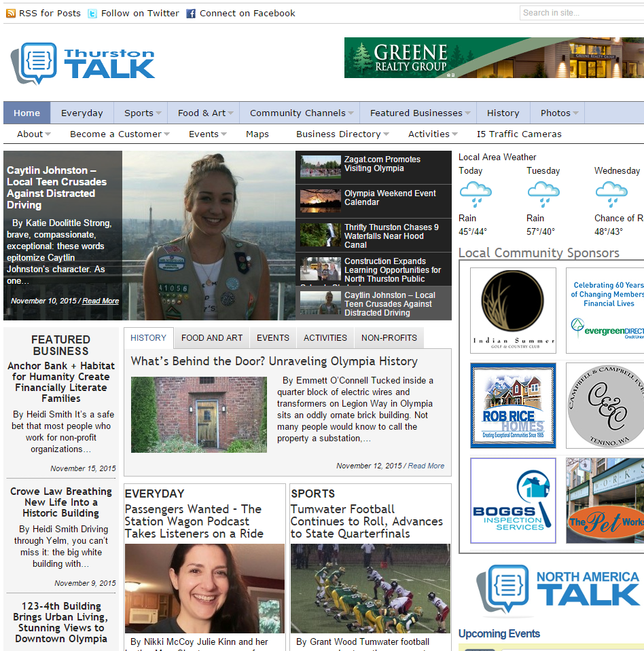Open Tumwater Football Continues to Roll headline
Viewport: 644px width, 651px height.
[x=367, y=521]
